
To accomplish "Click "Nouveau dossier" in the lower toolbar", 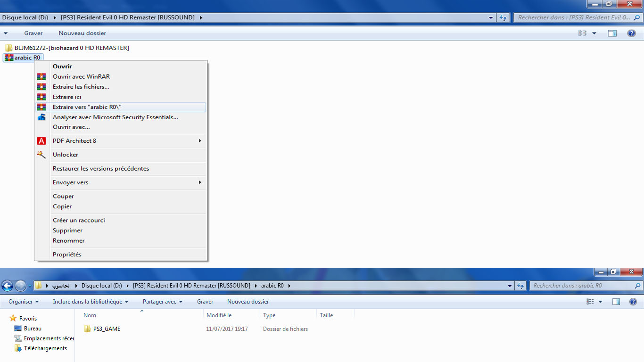I will [x=248, y=302].
